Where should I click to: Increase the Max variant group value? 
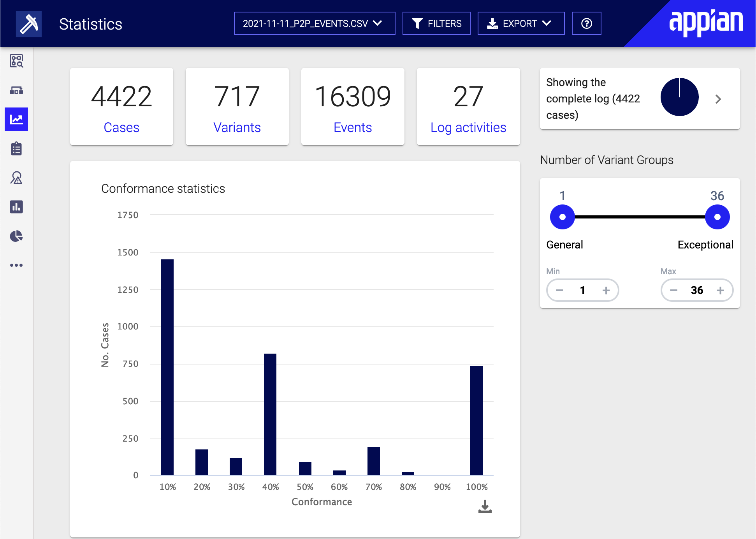[x=721, y=290]
